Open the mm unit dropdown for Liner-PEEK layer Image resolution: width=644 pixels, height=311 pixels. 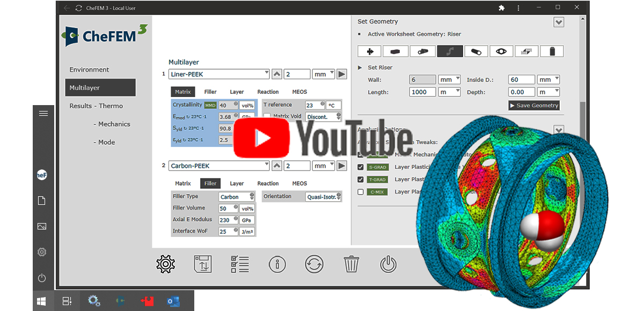pos(324,74)
